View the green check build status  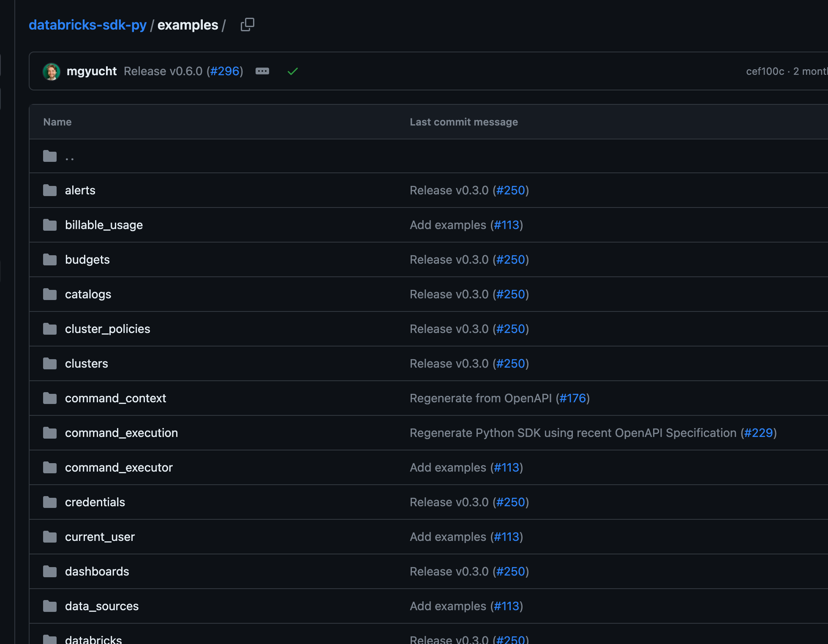tap(293, 71)
